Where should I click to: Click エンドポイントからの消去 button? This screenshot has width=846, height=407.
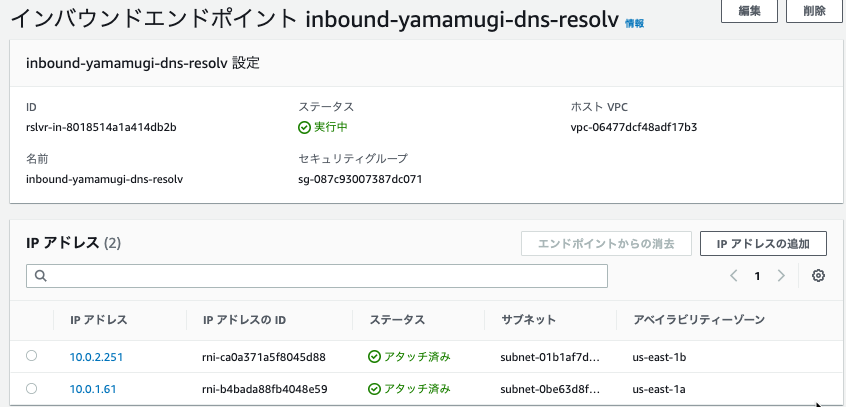pos(606,243)
